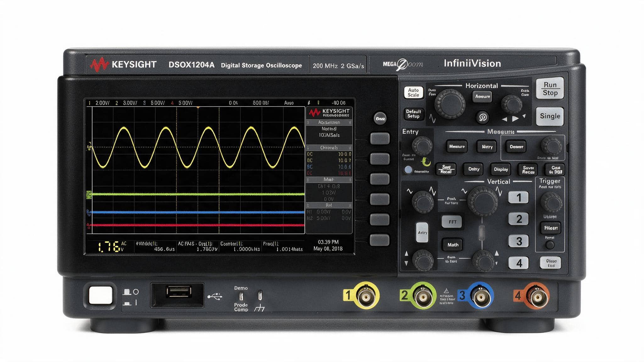Toggle acquisition with the Run Stop key

[550, 89]
